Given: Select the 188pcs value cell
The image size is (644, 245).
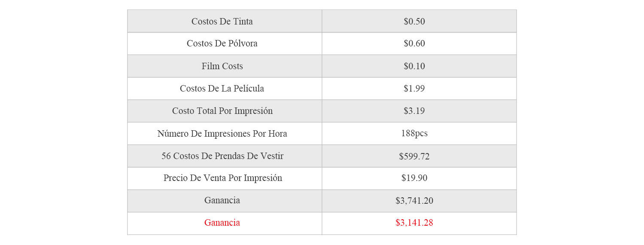Looking at the screenshot, I should pyautogui.click(x=414, y=134).
